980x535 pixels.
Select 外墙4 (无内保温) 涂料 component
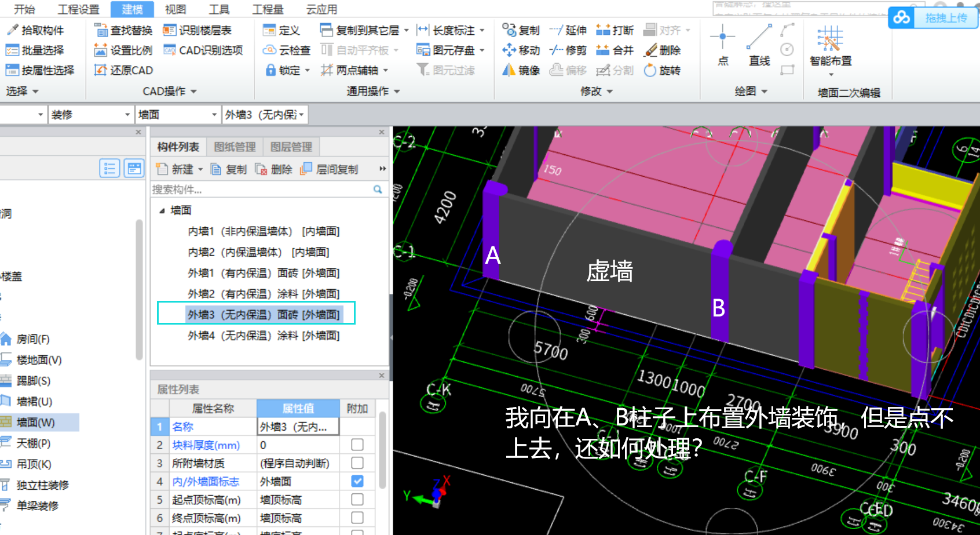[x=264, y=336]
